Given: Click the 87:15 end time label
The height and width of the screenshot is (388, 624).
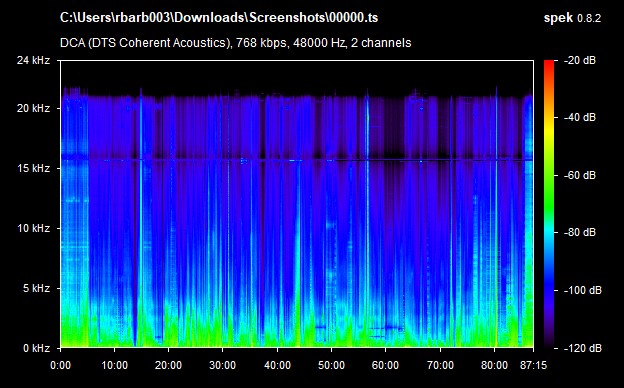Looking at the screenshot, I should tap(533, 365).
